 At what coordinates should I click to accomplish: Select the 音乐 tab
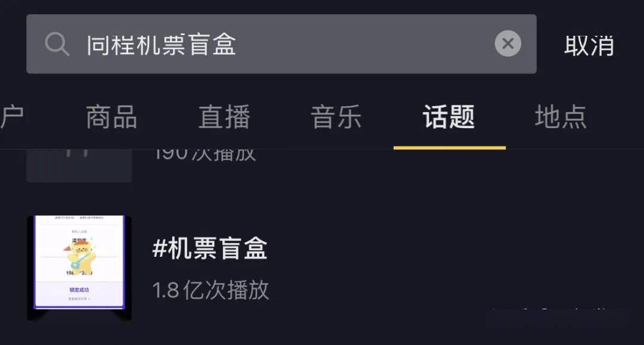click(x=336, y=117)
